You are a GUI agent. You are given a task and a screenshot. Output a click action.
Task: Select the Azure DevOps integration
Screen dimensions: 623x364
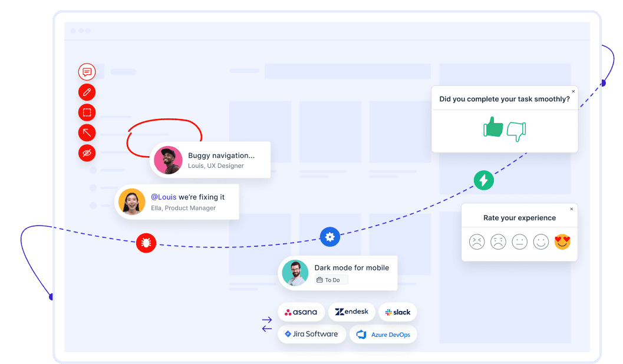coord(383,334)
